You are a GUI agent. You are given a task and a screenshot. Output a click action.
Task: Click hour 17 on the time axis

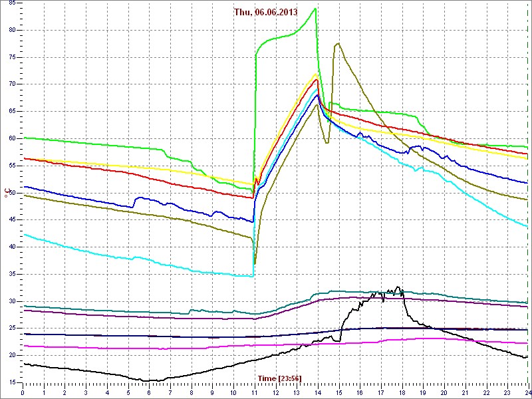(380, 392)
